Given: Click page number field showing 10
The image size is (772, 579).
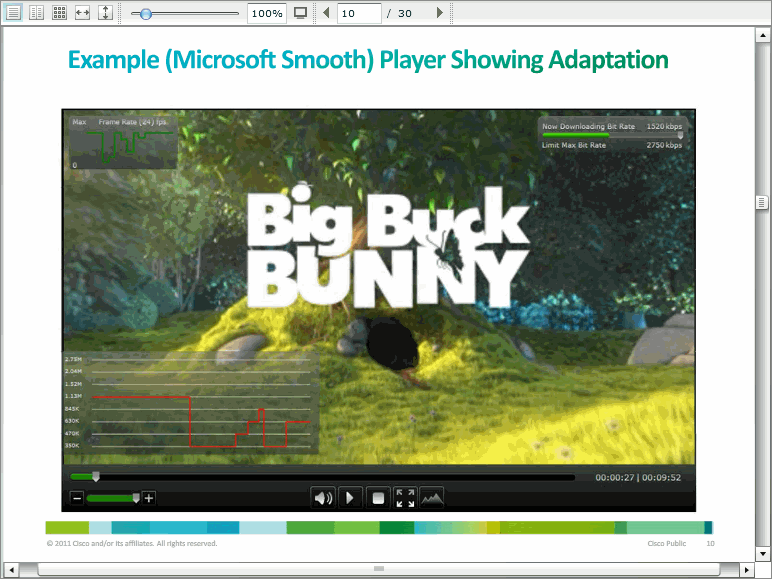Looking at the screenshot, I should [359, 13].
